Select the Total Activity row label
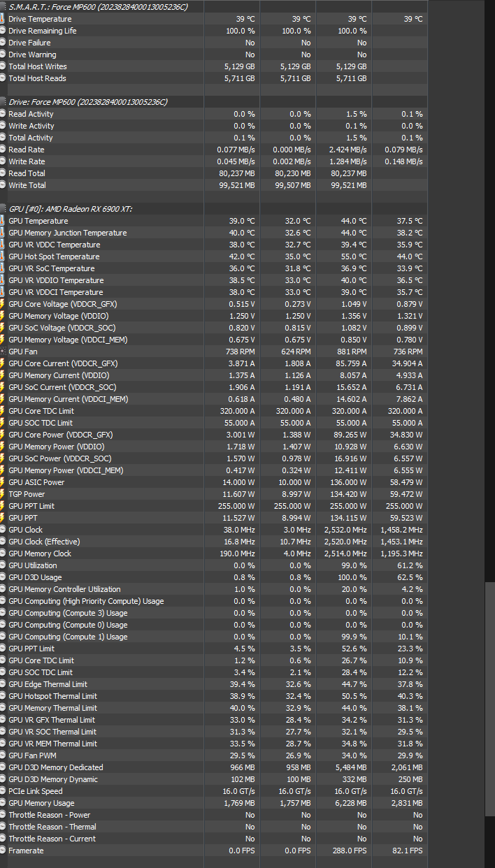 click(31, 138)
